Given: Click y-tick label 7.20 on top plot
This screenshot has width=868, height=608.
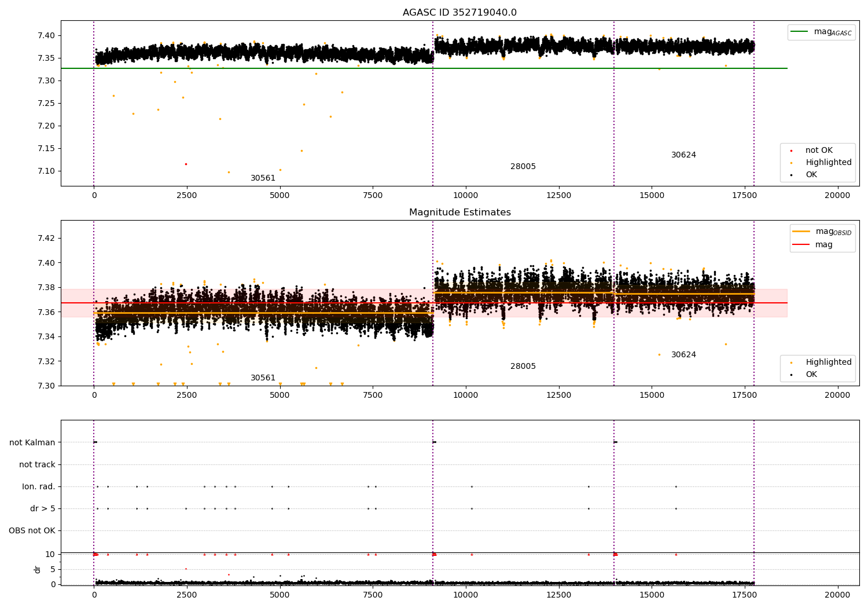Looking at the screenshot, I should tap(46, 126).
